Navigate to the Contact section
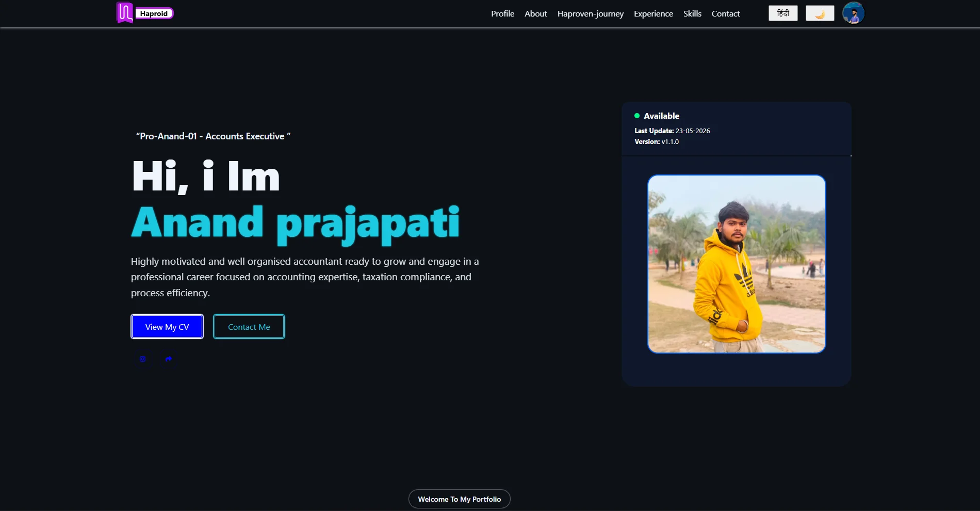980x511 pixels. coord(726,14)
